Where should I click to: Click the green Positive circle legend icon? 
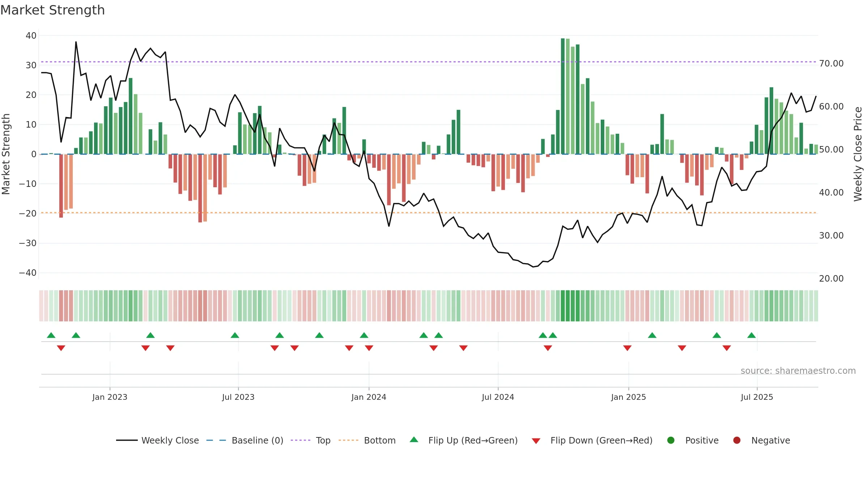click(671, 440)
